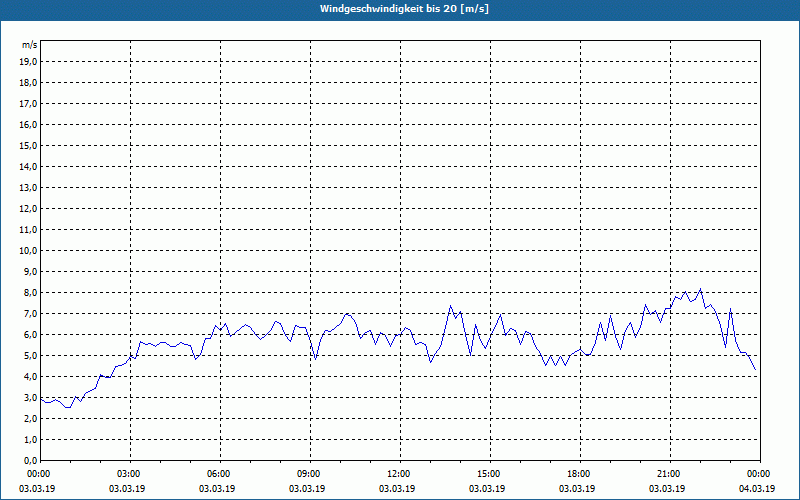Image resolution: width=800 pixels, height=500 pixels.
Task: Select the 15,0 y-axis label
Action: click(x=28, y=145)
